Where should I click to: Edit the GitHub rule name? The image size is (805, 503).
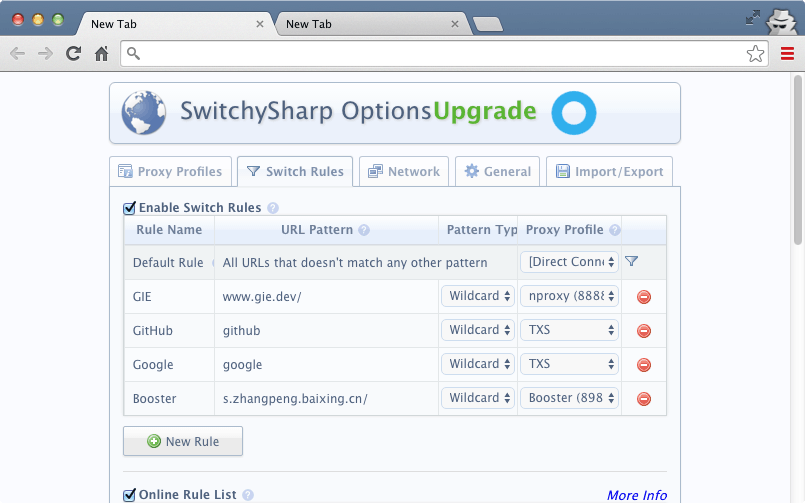169,331
